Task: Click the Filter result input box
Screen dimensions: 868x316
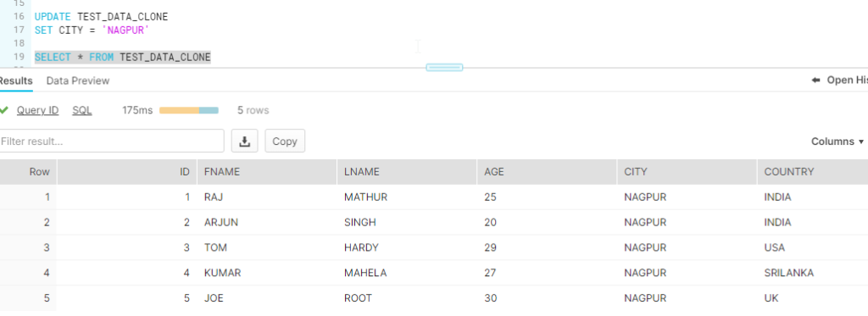Action: click(x=111, y=141)
